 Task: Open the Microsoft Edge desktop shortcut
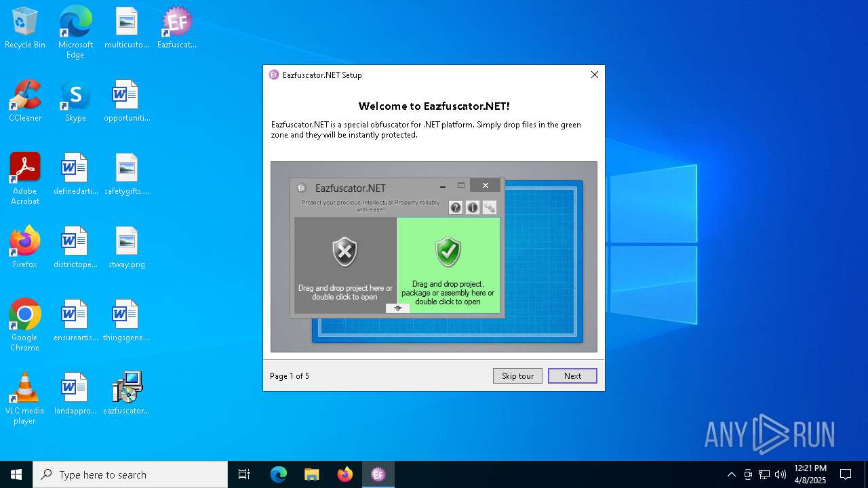coord(75,33)
